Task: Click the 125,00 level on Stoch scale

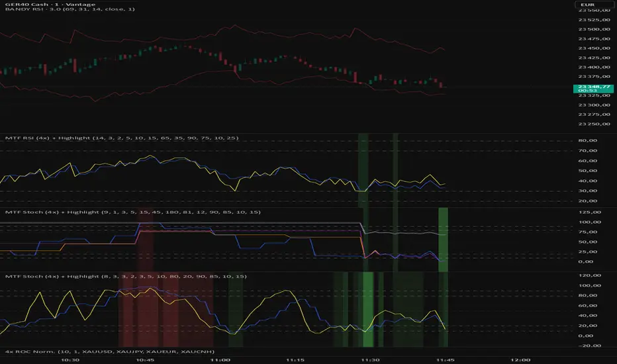Action: click(589, 212)
